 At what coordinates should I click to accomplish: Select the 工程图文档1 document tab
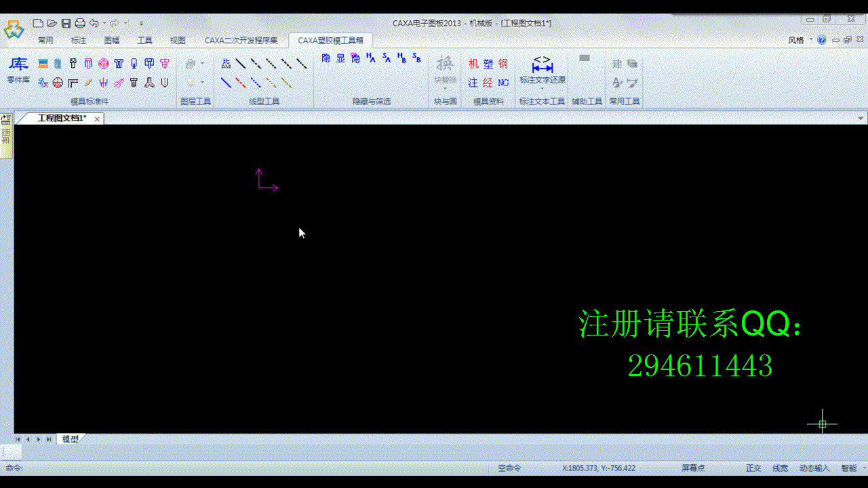(x=61, y=118)
